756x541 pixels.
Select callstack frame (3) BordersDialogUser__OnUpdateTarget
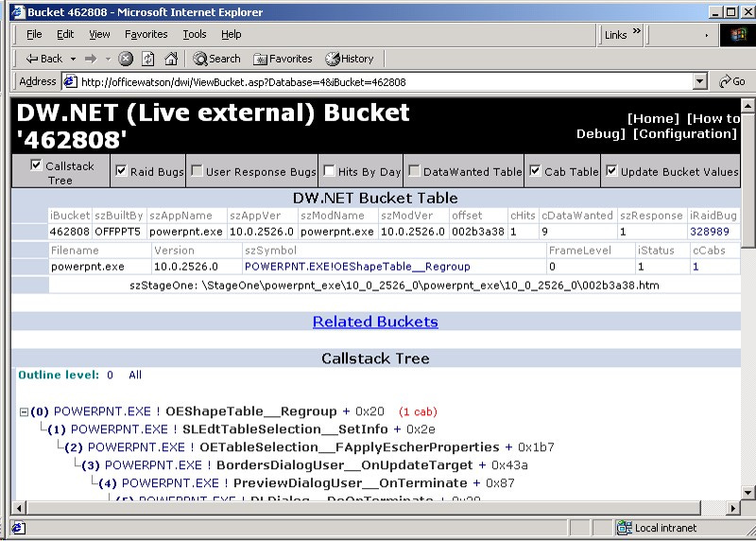click(344, 465)
